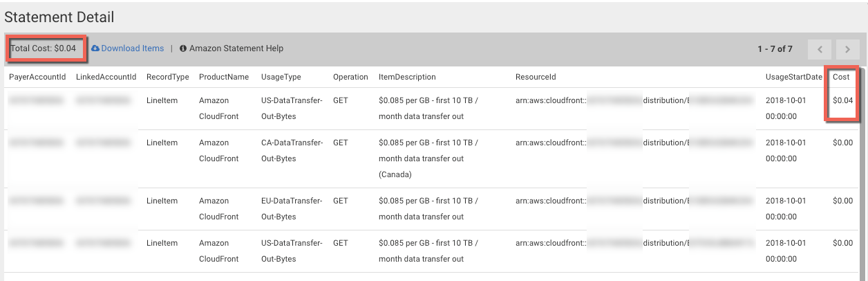The width and height of the screenshot is (868, 281).
Task: Click the Operation column header
Action: [x=350, y=77]
